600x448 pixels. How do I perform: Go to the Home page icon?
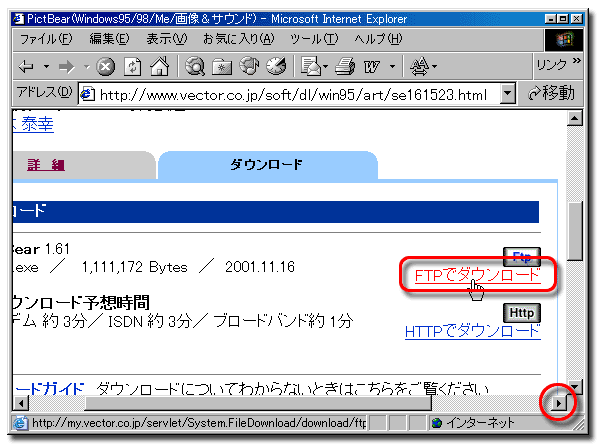[x=160, y=66]
